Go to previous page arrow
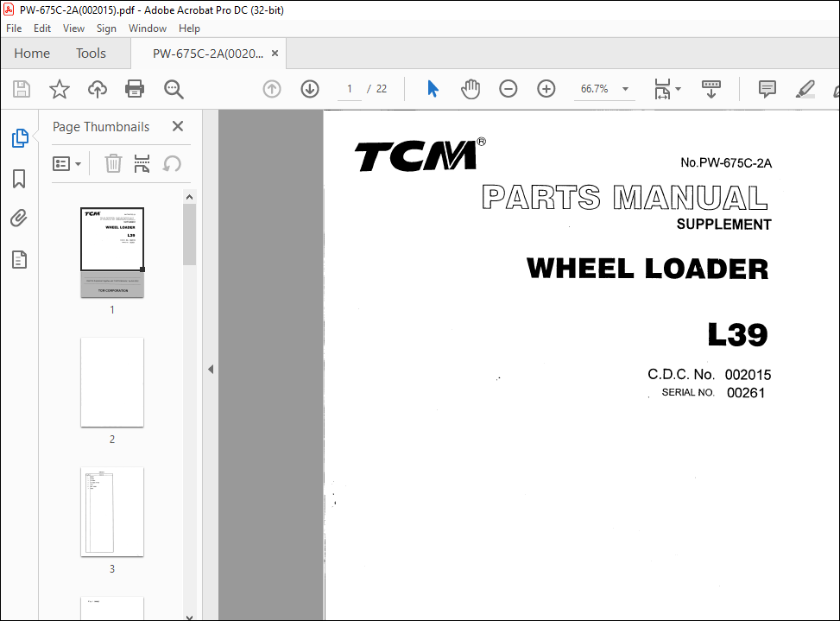The image size is (840, 621). point(272,89)
